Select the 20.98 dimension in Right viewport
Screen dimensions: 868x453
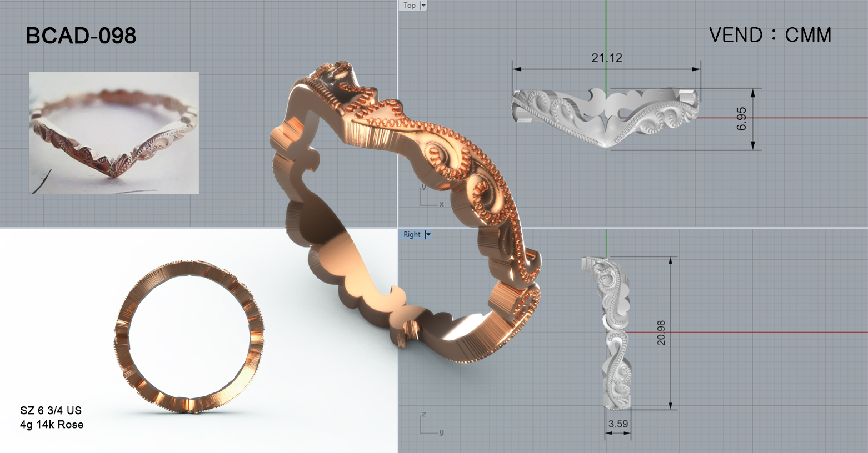click(661, 333)
